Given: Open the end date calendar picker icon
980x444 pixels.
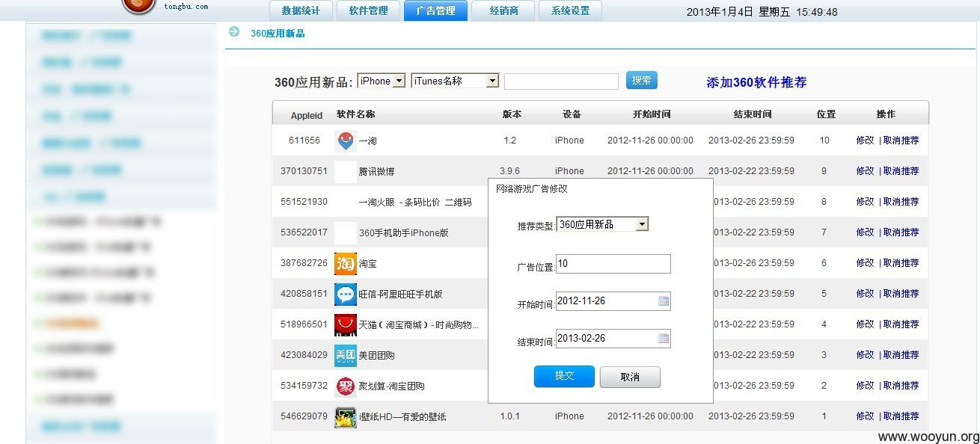Looking at the screenshot, I should point(663,338).
